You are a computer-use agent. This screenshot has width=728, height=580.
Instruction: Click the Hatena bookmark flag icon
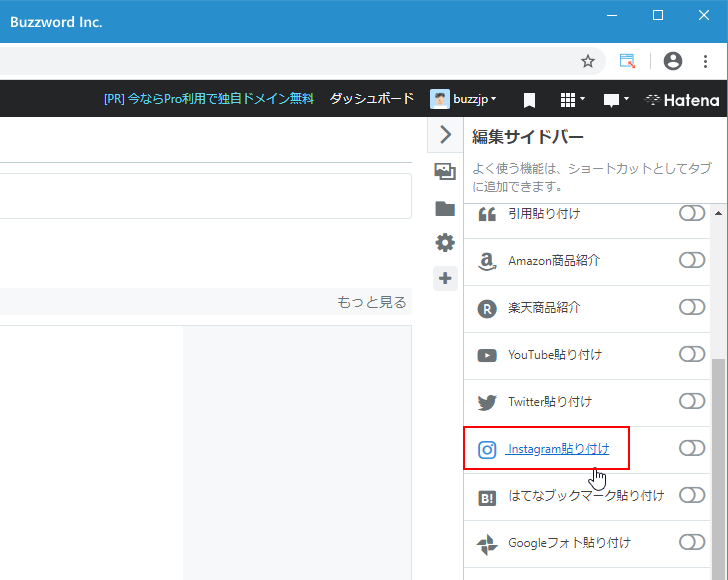[529, 100]
